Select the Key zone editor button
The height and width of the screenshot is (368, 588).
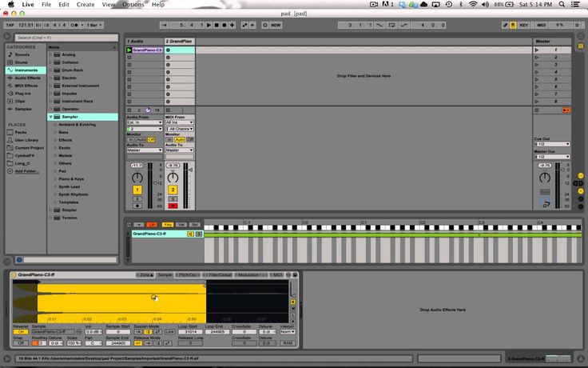[167, 225]
